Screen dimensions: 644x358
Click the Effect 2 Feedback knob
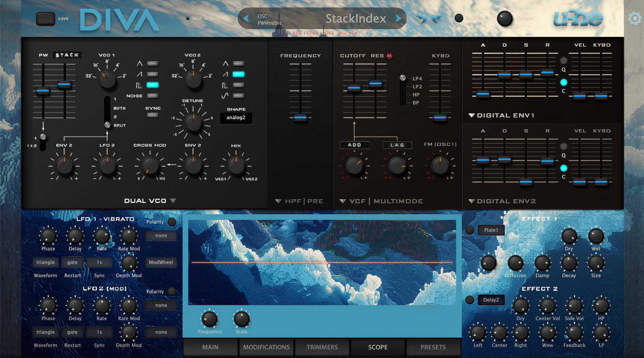[574, 333]
